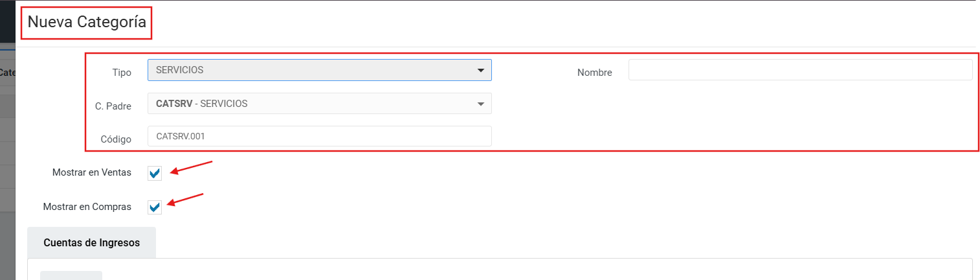
Task: Uncheck the Mostrar en Ventas checkbox
Action: click(155, 173)
